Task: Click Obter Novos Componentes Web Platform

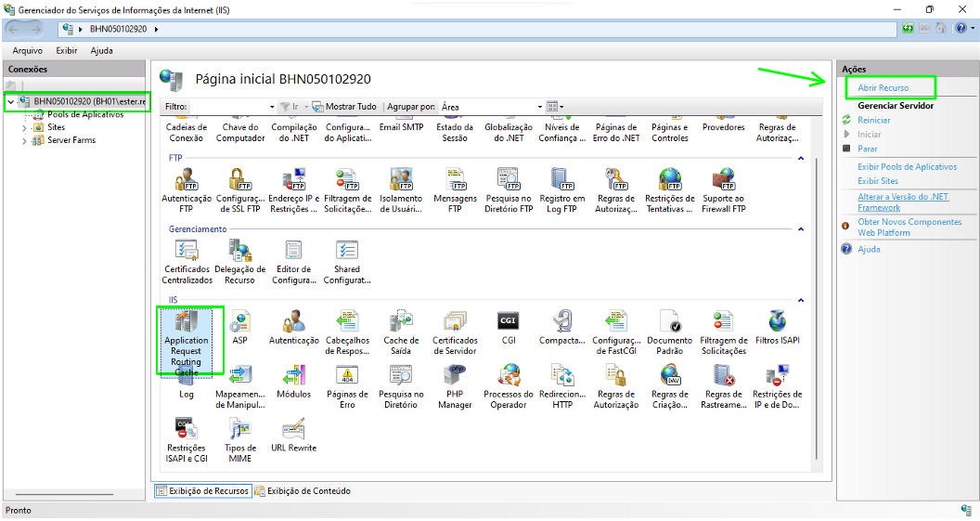Action: pyautogui.click(x=909, y=227)
